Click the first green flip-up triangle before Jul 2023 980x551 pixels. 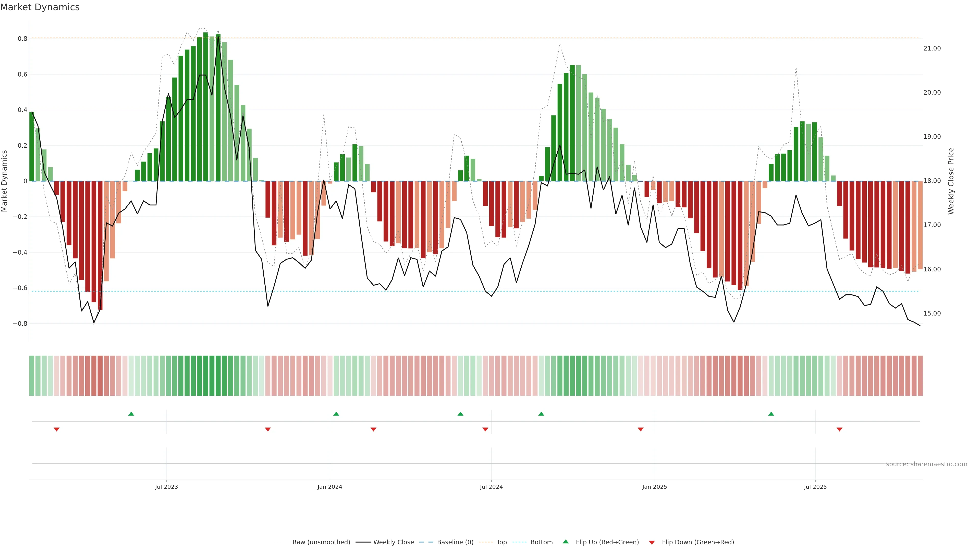click(131, 414)
